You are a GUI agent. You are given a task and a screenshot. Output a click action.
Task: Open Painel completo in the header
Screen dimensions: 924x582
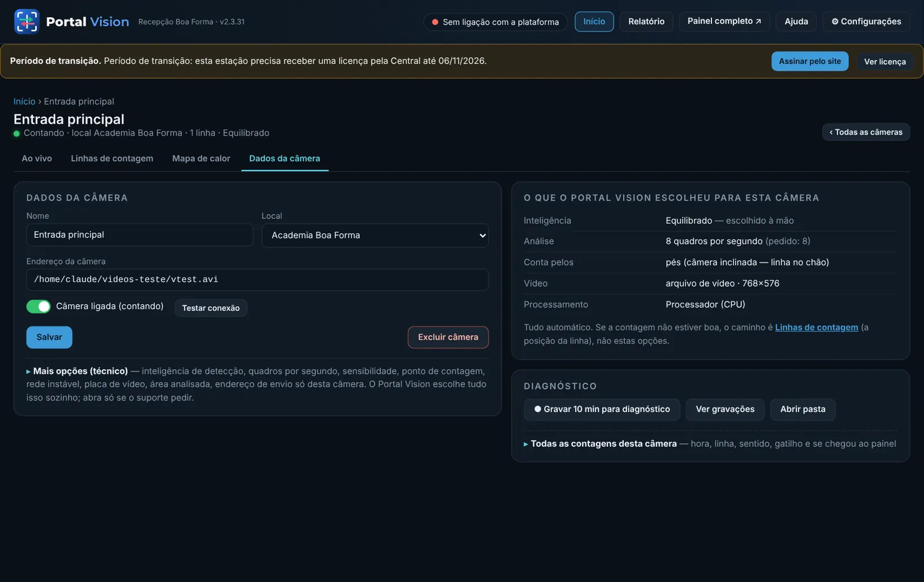pyautogui.click(x=724, y=21)
